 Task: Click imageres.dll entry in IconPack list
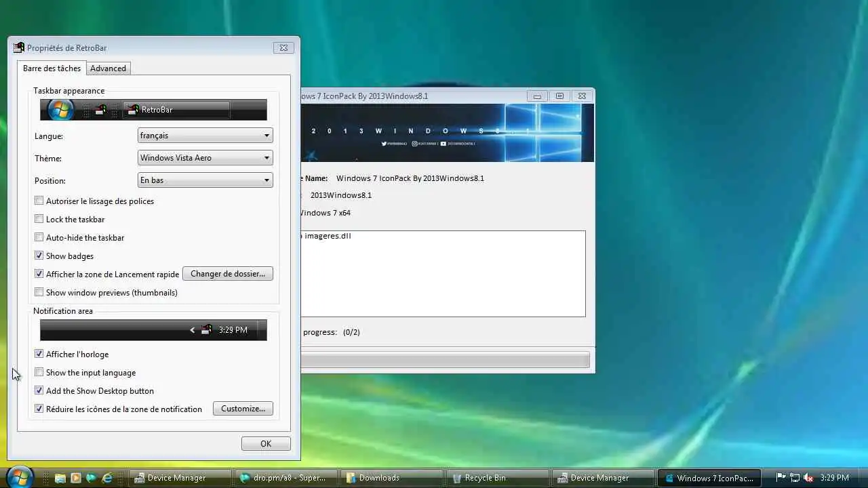pos(328,236)
